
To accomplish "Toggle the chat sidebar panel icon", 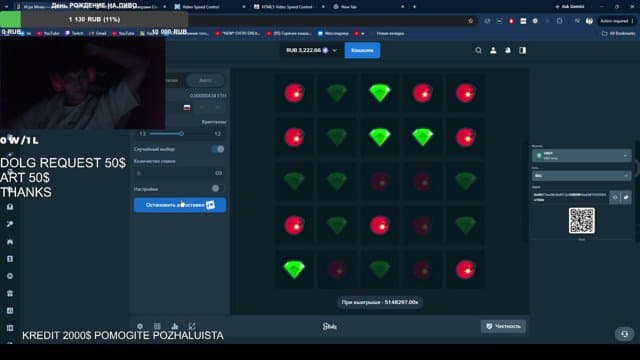I will [x=522, y=50].
